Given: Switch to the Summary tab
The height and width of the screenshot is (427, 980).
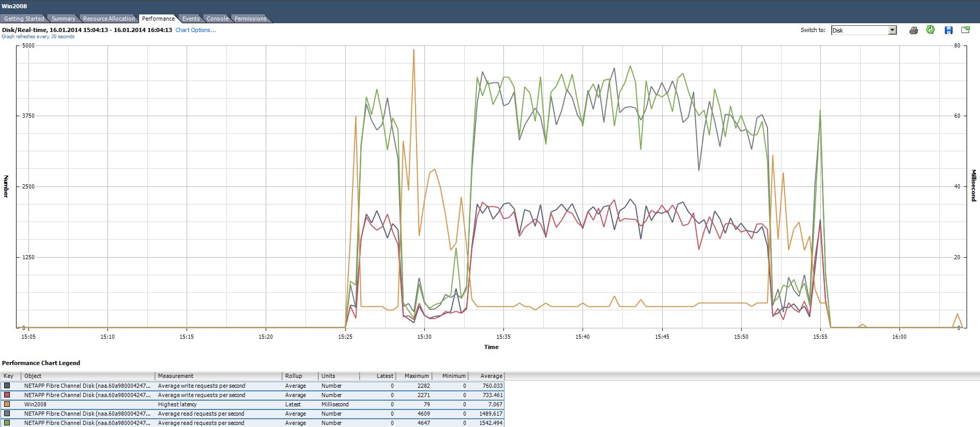Looking at the screenshot, I should [x=63, y=19].
